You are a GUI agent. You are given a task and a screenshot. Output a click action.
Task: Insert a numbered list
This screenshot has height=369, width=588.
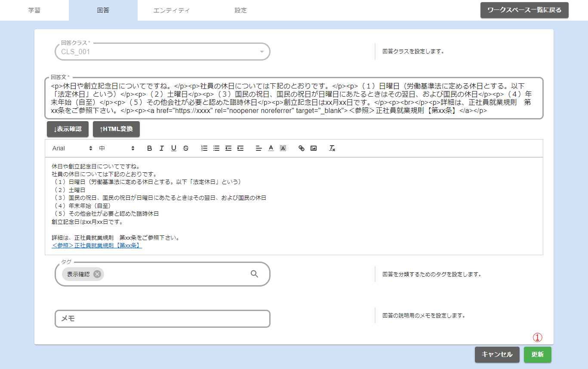[204, 148]
